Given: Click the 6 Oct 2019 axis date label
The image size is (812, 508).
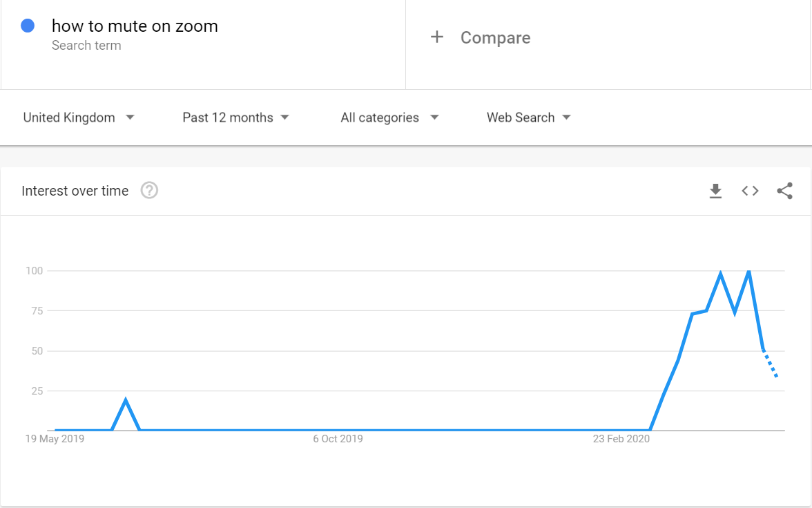Looking at the screenshot, I should (x=338, y=438).
